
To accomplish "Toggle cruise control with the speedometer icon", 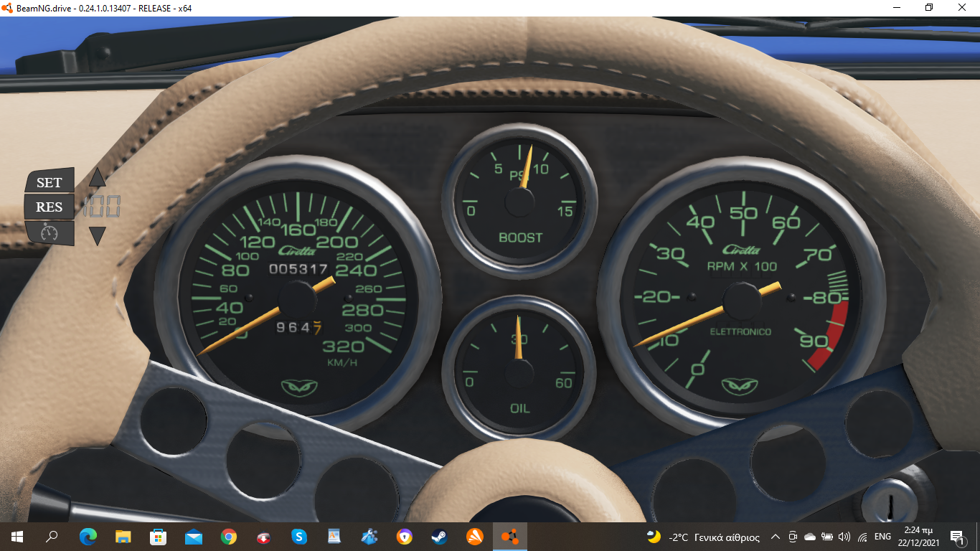I will pyautogui.click(x=50, y=232).
